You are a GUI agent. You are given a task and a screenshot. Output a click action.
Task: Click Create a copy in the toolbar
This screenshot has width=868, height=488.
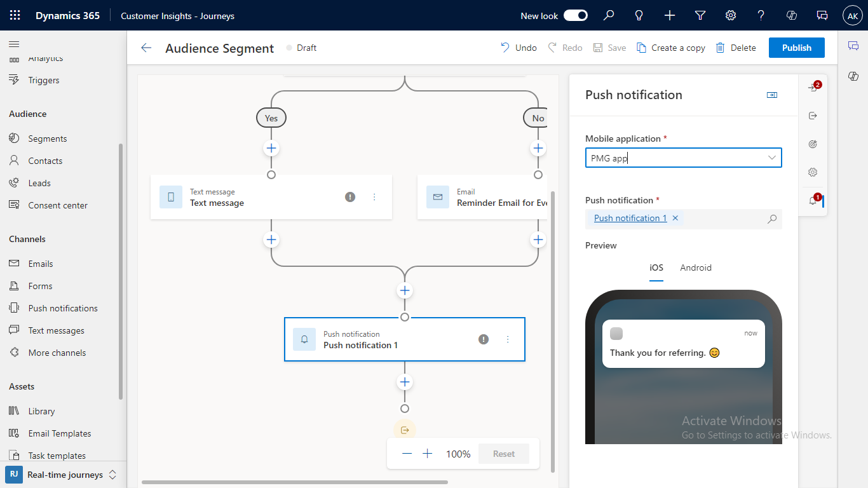[x=670, y=47]
